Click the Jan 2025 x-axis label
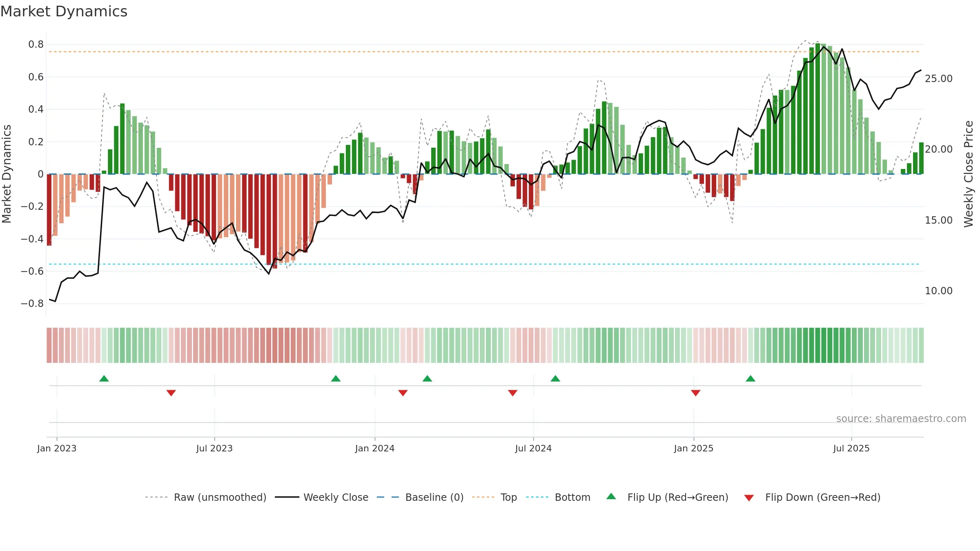 tap(694, 448)
